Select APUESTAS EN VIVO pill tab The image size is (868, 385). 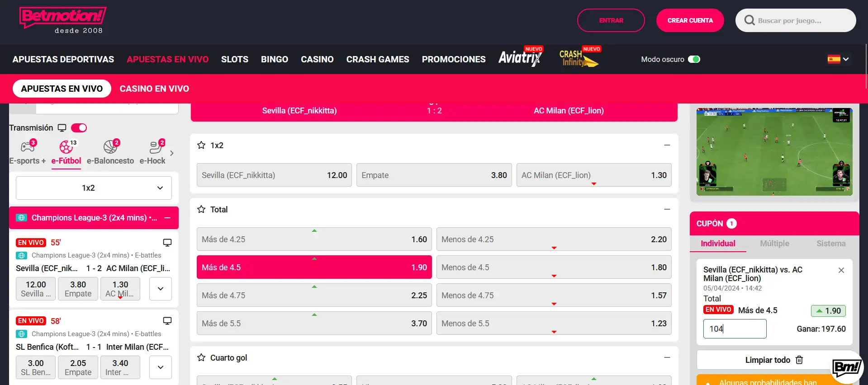click(62, 89)
